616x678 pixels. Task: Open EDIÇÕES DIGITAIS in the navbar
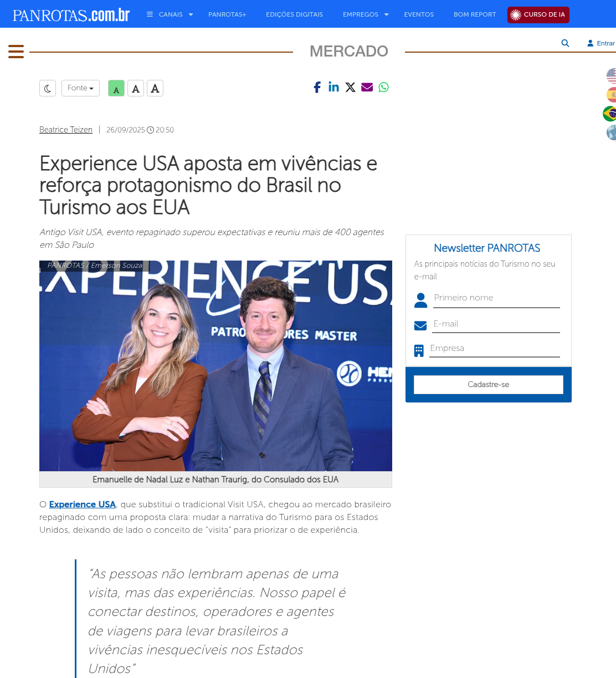(x=294, y=14)
